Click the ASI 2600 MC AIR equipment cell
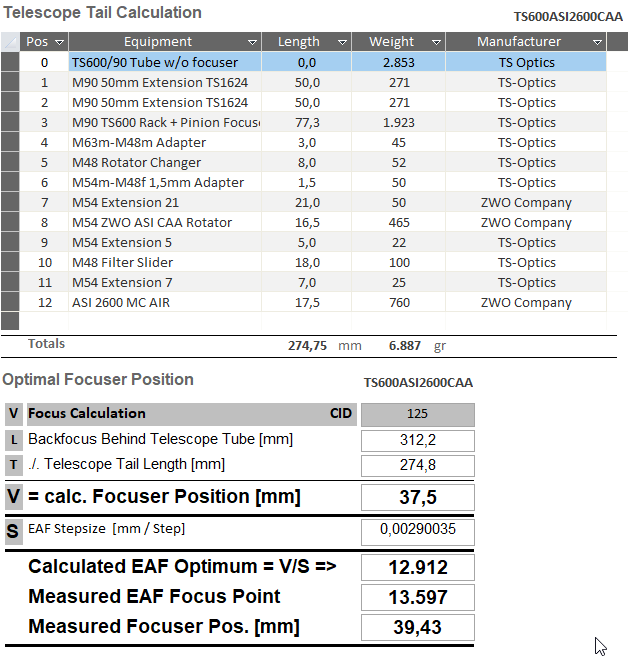Image resolution: width=639 pixels, height=661 pixels. pyautogui.click(x=165, y=302)
